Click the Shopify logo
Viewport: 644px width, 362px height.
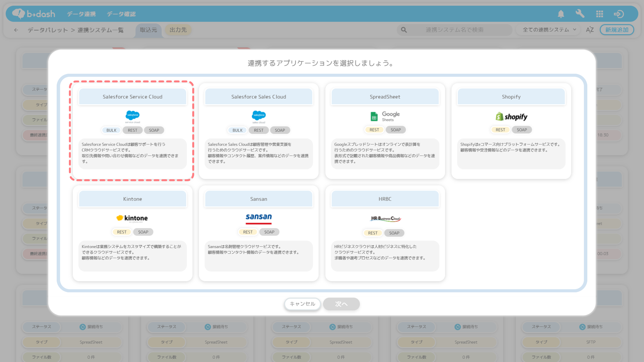tap(511, 116)
